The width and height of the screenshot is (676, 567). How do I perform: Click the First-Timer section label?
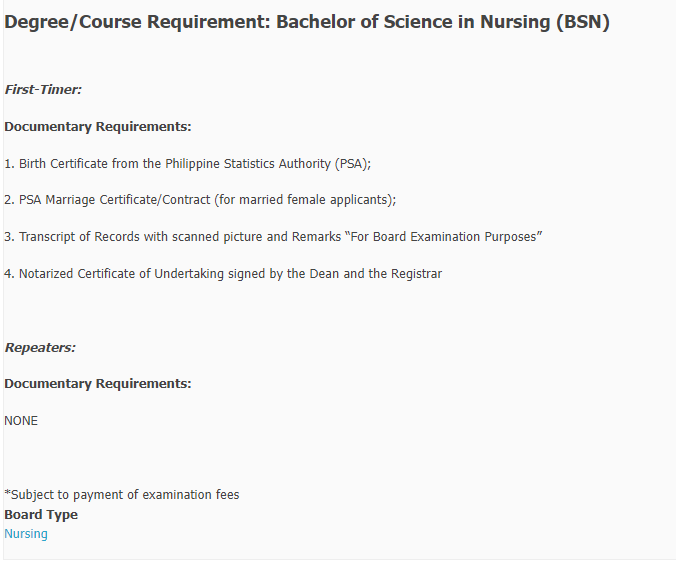[43, 90]
